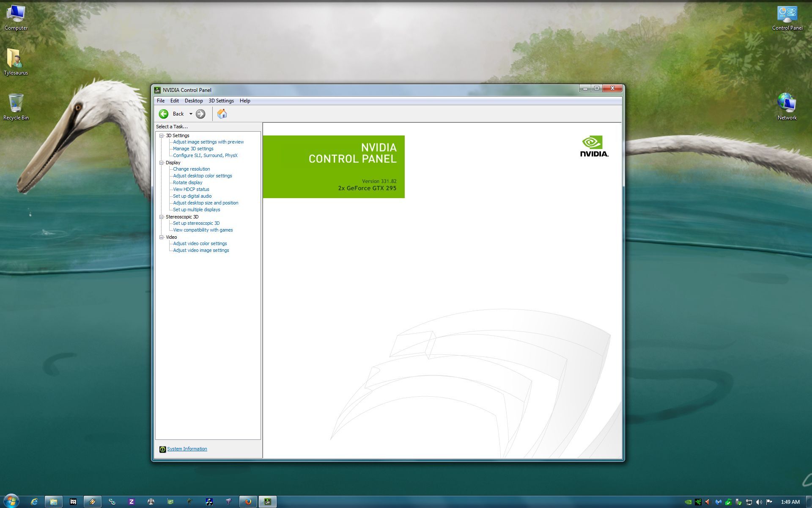This screenshot has height=508, width=812.
Task: Click the taskbar clock showing 1:49 AM
Action: click(790, 502)
